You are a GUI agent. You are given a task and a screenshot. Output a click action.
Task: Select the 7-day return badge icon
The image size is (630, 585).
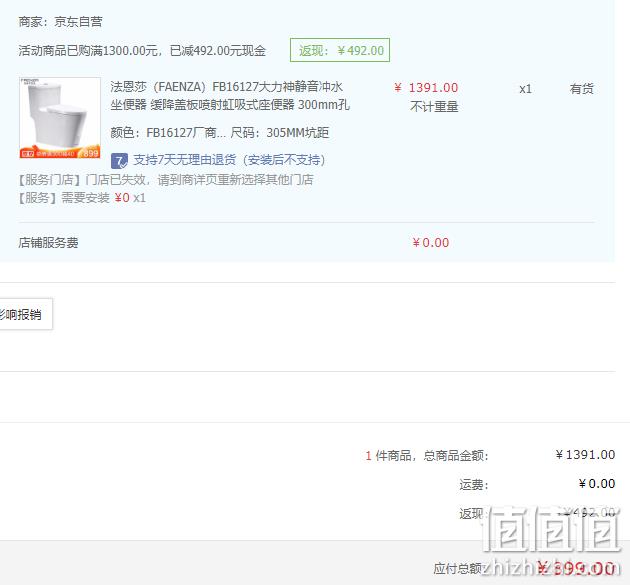119,161
